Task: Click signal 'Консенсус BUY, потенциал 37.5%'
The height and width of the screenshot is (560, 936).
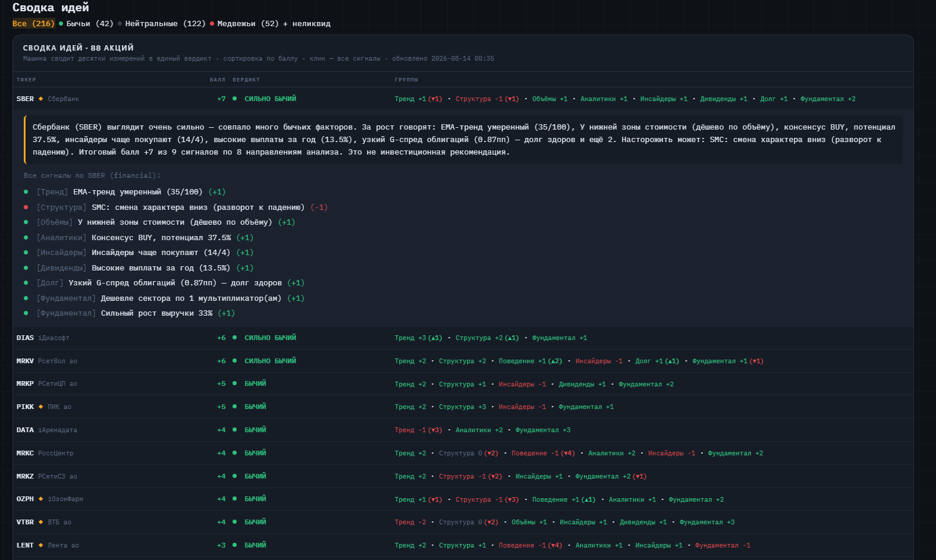Action: pos(161,238)
